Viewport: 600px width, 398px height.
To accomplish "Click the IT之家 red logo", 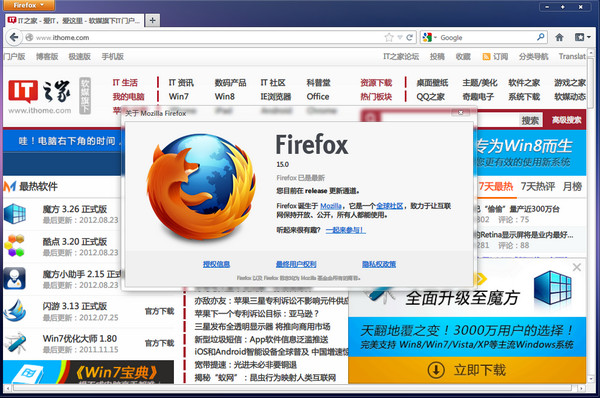I will point(23,91).
